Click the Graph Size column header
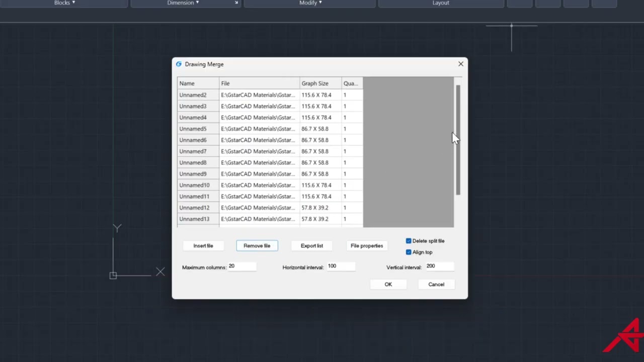644x362 pixels. coord(320,83)
